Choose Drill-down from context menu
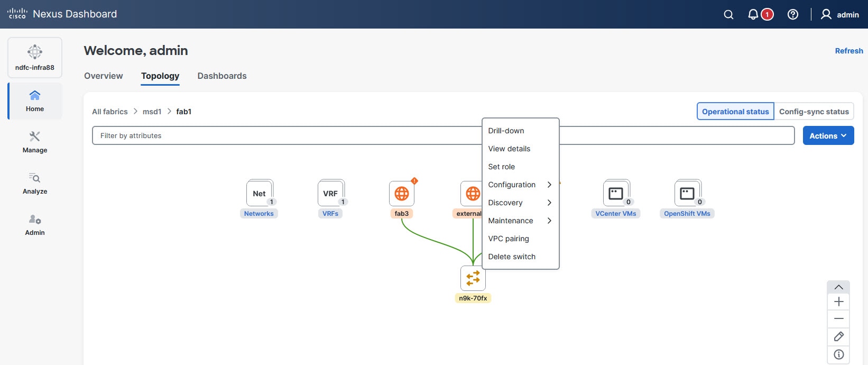The height and width of the screenshot is (365, 868). click(520, 131)
